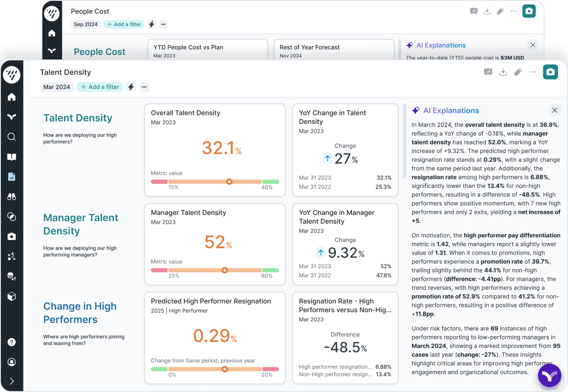Open filter bar more menu in People Cost

point(163,24)
